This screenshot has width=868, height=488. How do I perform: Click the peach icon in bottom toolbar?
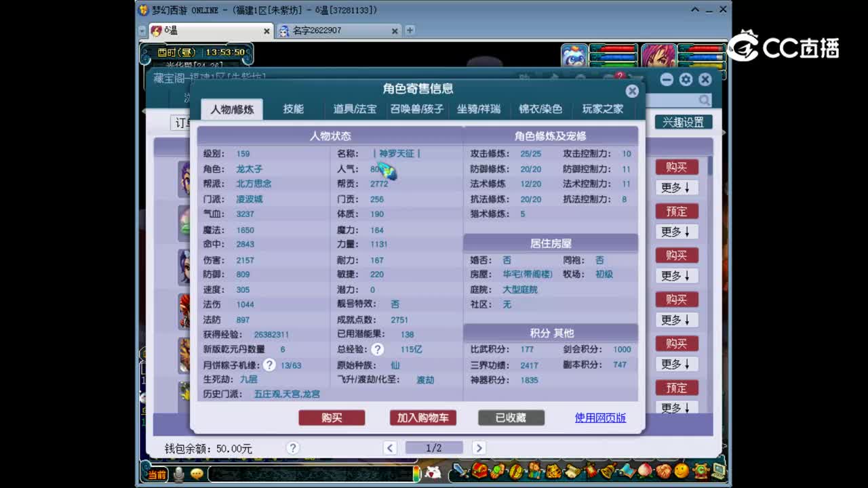tap(645, 470)
